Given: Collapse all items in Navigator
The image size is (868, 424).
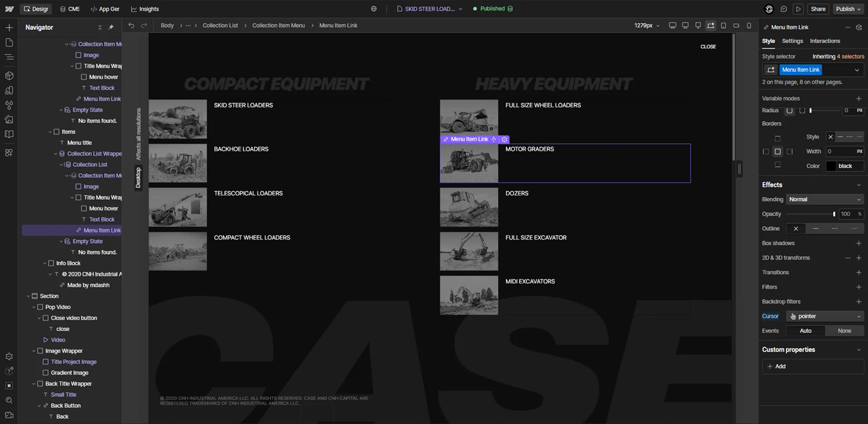Looking at the screenshot, I should click(100, 27).
